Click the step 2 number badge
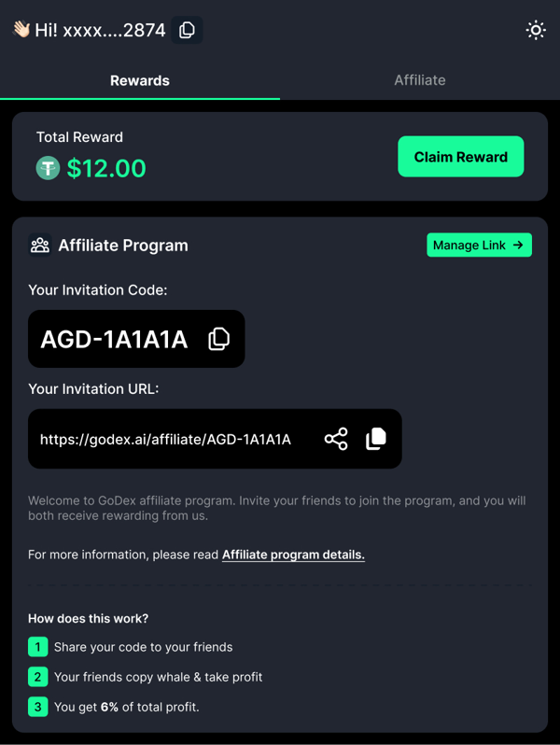Image resolution: width=560 pixels, height=745 pixels. (x=37, y=677)
